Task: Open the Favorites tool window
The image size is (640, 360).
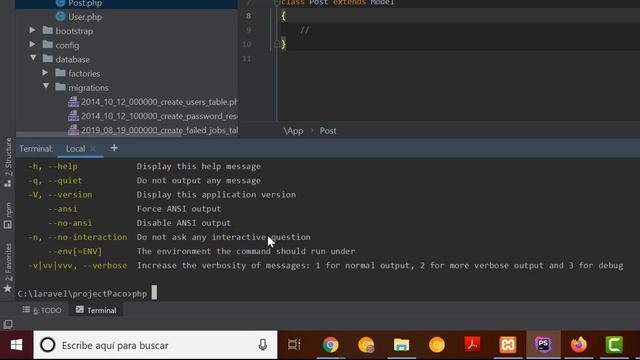Action: (x=8, y=268)
